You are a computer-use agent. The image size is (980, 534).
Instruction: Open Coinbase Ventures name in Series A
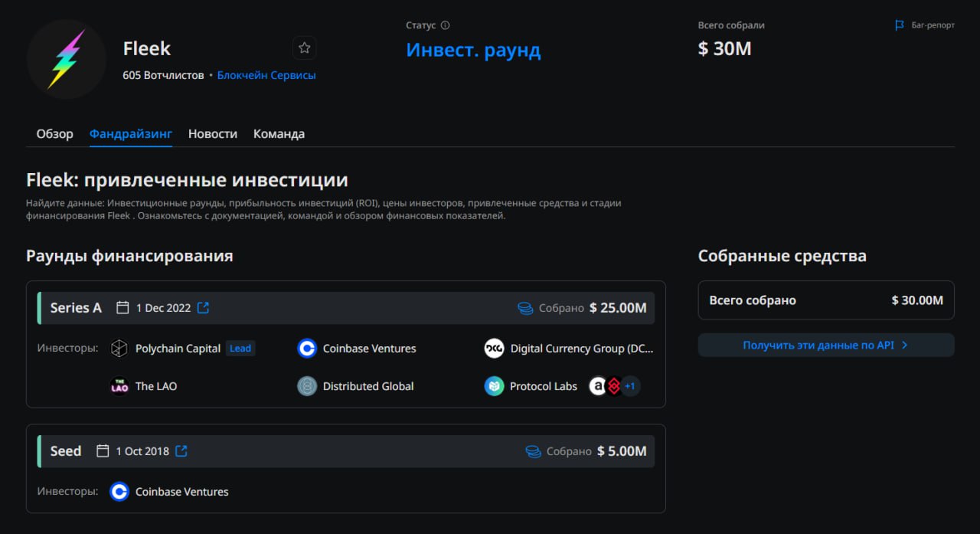(370, 349)
